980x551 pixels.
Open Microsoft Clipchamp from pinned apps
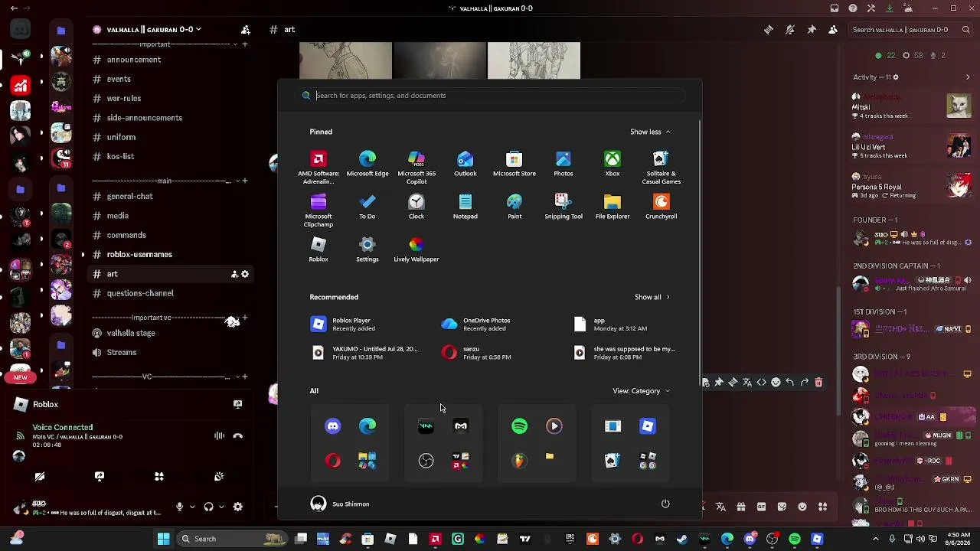click(318, 210)
